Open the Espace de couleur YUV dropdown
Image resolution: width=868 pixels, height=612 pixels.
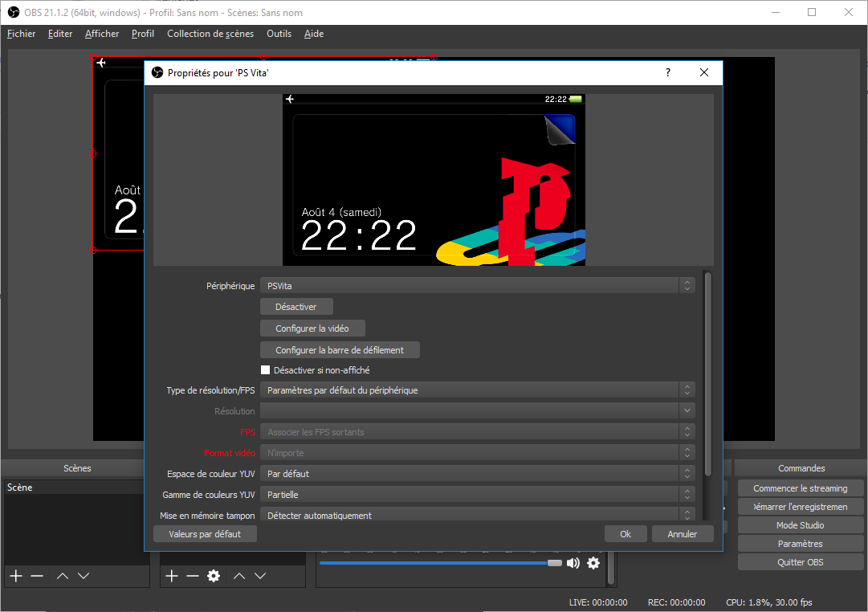click(x=478, y=474)
